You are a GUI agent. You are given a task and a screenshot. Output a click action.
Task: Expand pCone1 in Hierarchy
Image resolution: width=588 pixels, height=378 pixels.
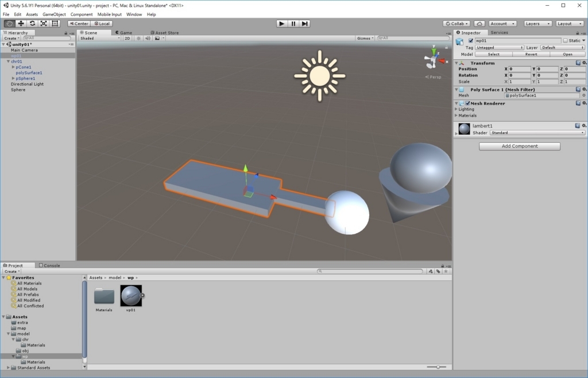[x=13, y=67]
